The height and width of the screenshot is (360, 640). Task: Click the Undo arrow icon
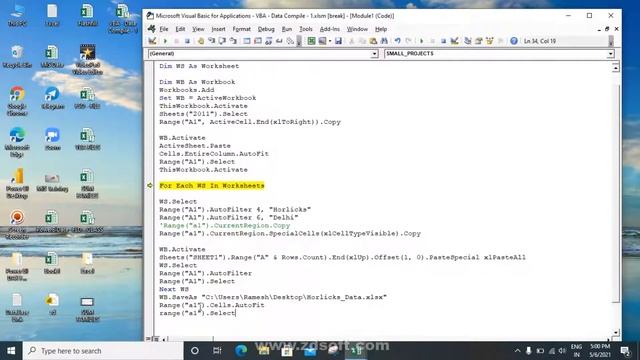click(x=398, y=41)
